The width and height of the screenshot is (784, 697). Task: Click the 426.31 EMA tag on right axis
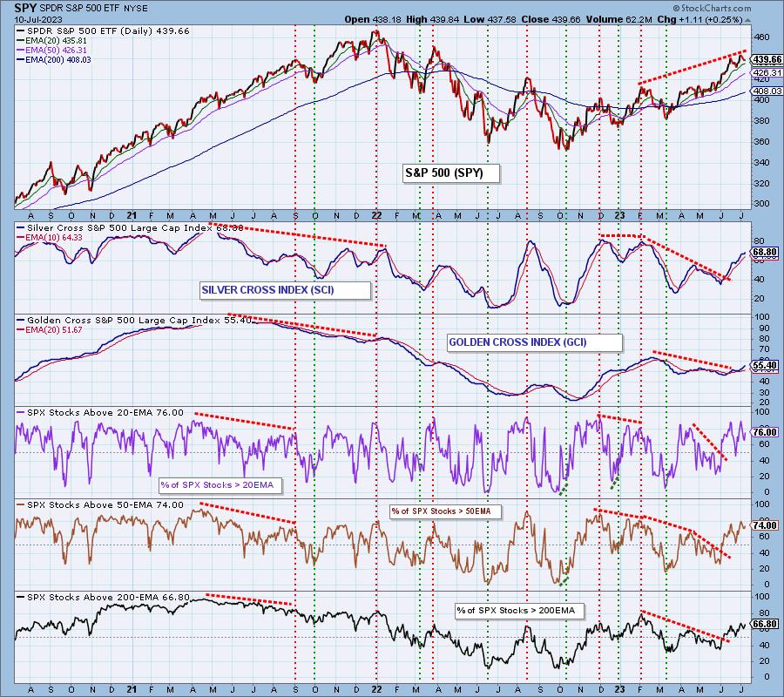pyautogui.click(x=767, y=73)
